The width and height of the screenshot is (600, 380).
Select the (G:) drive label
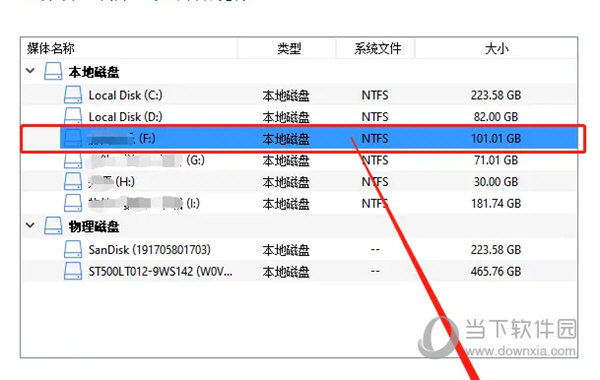click(196, 160)
